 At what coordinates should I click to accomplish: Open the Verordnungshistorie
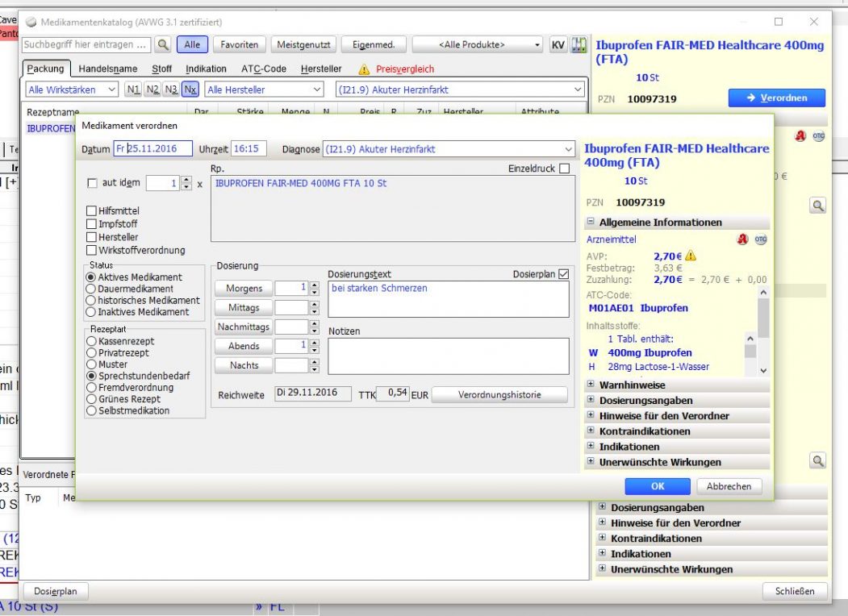click(499, 394)
